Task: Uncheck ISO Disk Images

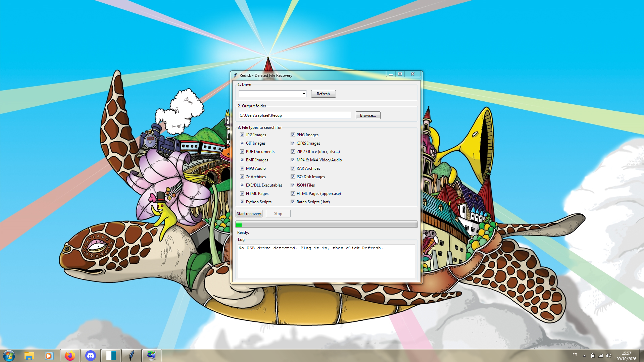Action: (293, 177)
